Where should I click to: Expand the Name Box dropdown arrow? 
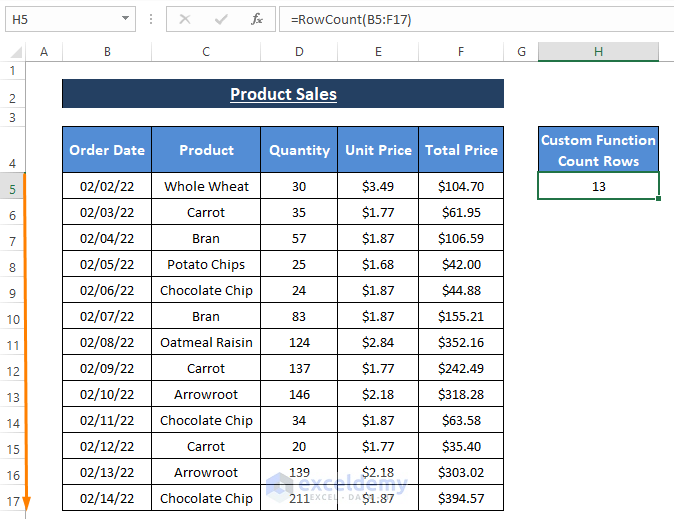point(125,19)
